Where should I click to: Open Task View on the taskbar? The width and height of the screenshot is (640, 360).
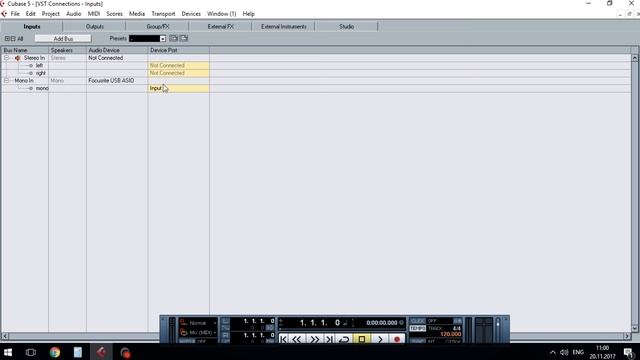(x=31, y=352)
